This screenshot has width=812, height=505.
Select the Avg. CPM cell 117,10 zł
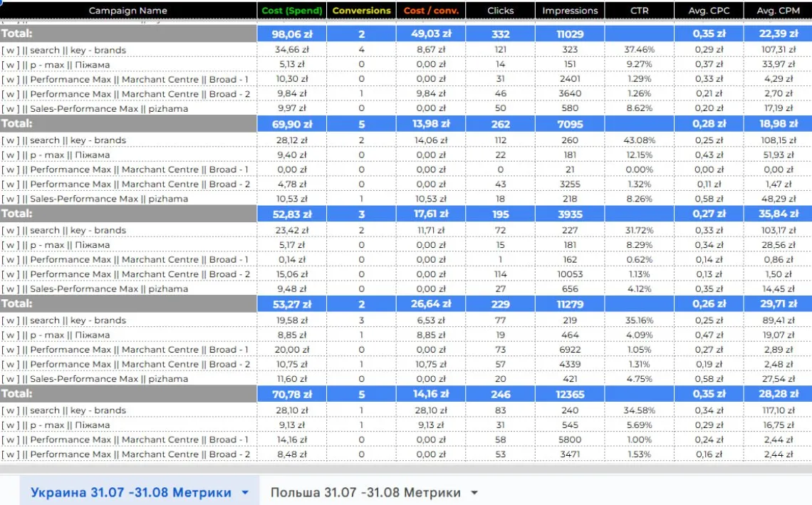(778, 410)
